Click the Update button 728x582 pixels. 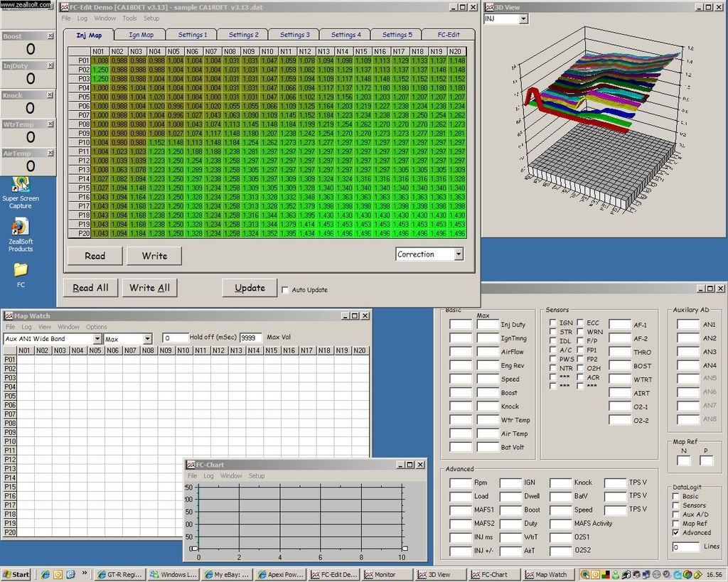coord(250,288)
